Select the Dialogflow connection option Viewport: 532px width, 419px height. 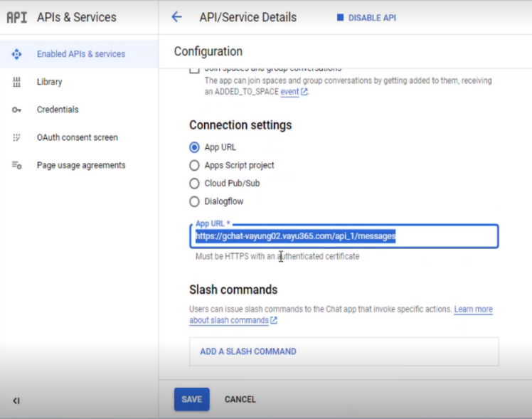[x=194, y=201]
